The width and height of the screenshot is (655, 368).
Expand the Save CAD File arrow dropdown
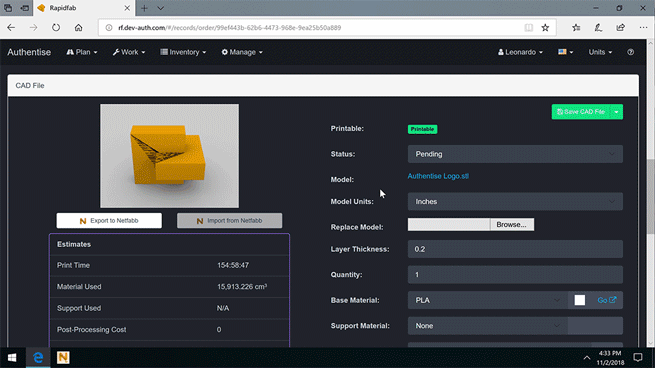[617, 112]
